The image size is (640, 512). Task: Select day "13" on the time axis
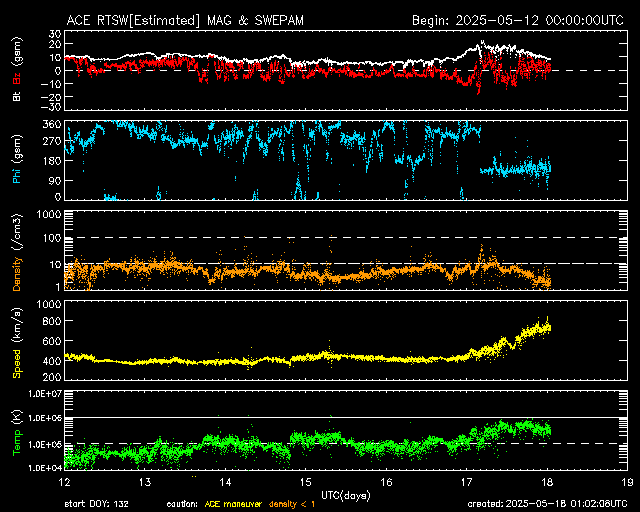tap(145, 482)
